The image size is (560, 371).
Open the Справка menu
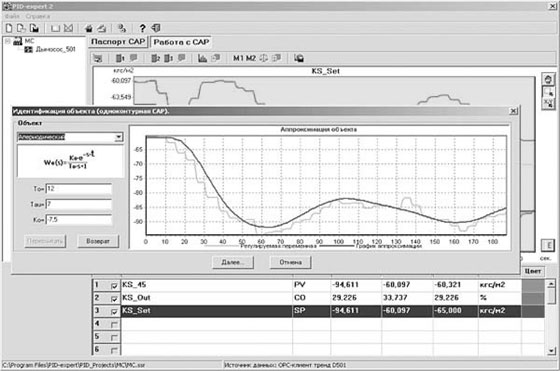coord(38,16)
